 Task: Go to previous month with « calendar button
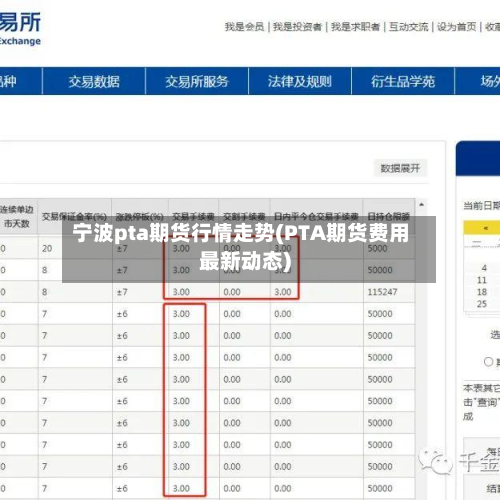tap(486, 228)
